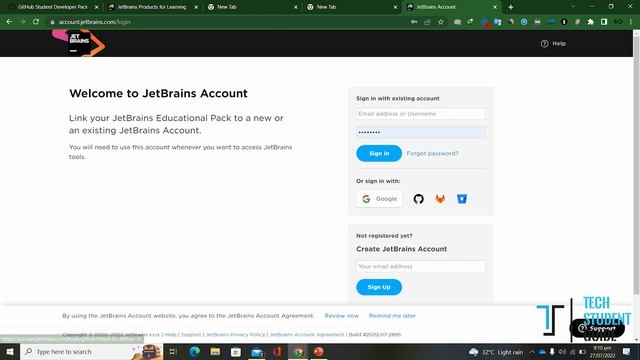Open the Windows Start menu
Viewport: 640px width, 360px height.
point(10,351)
